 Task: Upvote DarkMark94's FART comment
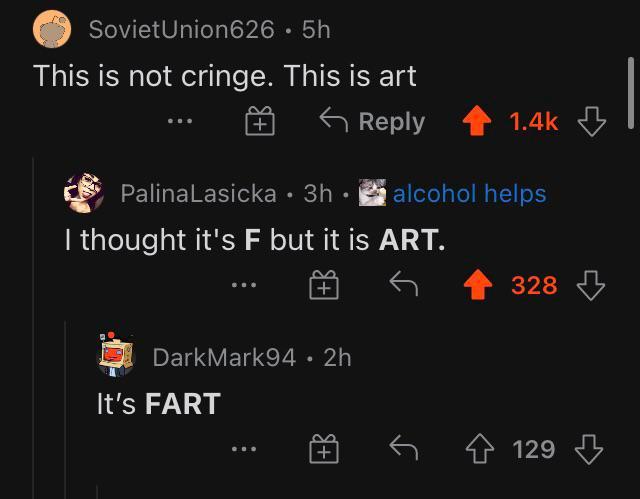[x=482, y=449]
